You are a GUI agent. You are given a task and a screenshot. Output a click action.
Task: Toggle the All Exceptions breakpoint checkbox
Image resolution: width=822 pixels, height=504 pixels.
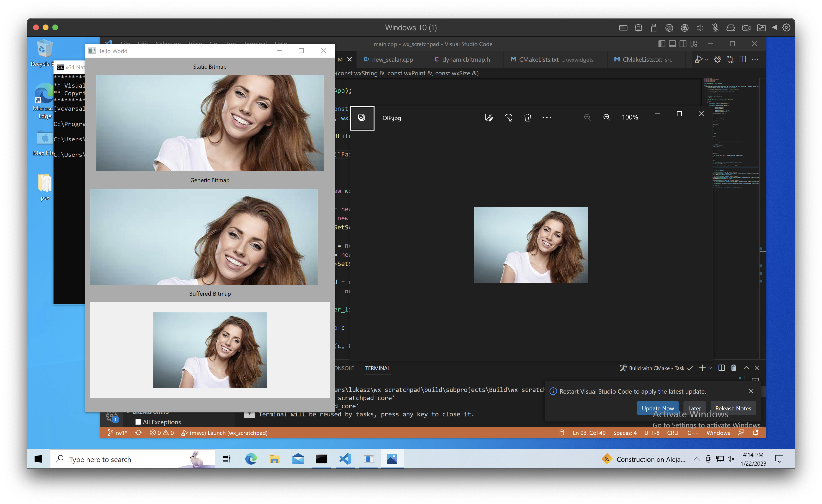(x=138, y=422)
